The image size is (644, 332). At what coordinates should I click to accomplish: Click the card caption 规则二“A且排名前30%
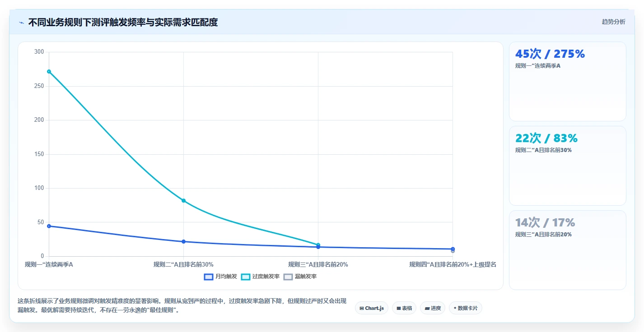tap(543, 150)
